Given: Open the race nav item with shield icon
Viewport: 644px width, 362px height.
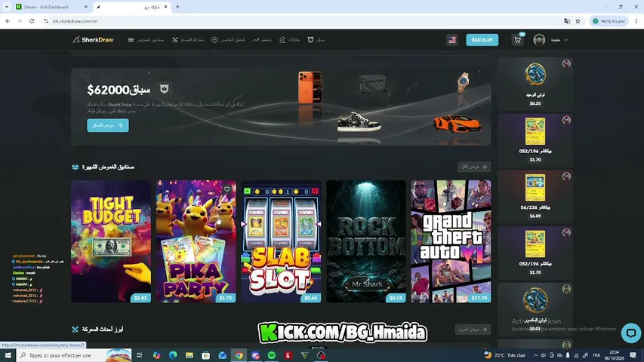Looking at the screenshot, I should point(316,40).
